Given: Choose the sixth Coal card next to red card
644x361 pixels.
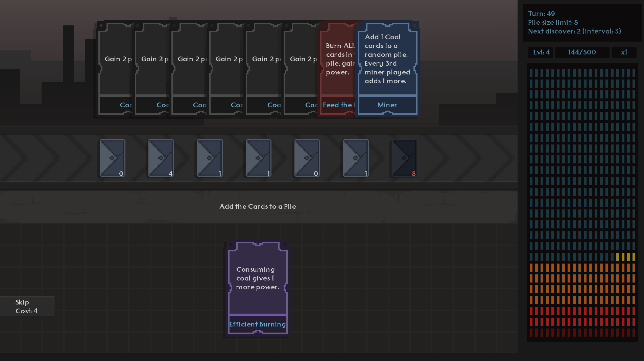Looking at the screenshot, I should (301, 69).
